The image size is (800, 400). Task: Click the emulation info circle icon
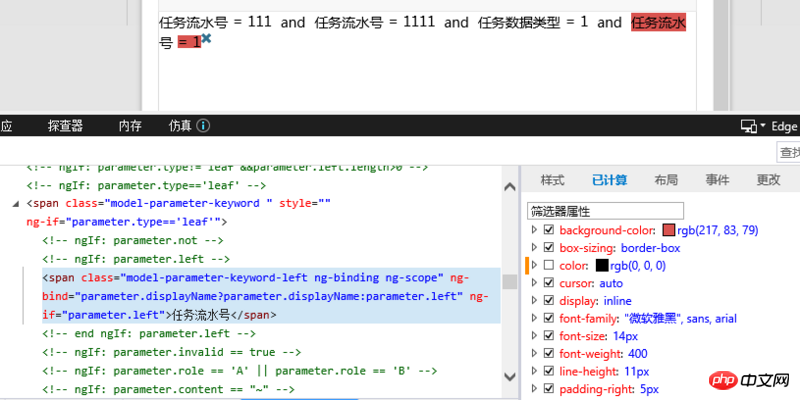[203, 126]
